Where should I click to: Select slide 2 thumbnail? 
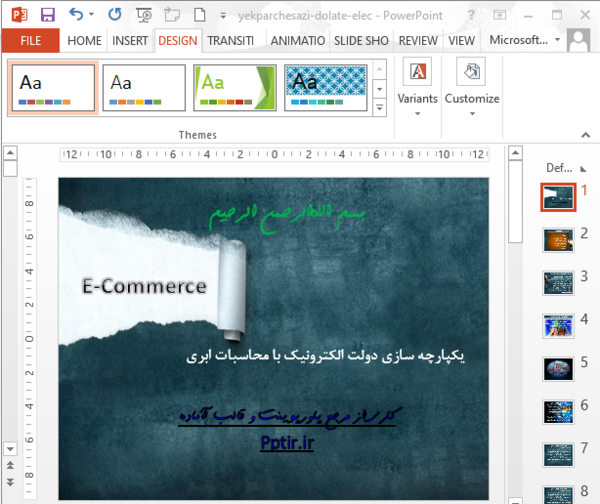pyautogui.click(x=558, y=240)
